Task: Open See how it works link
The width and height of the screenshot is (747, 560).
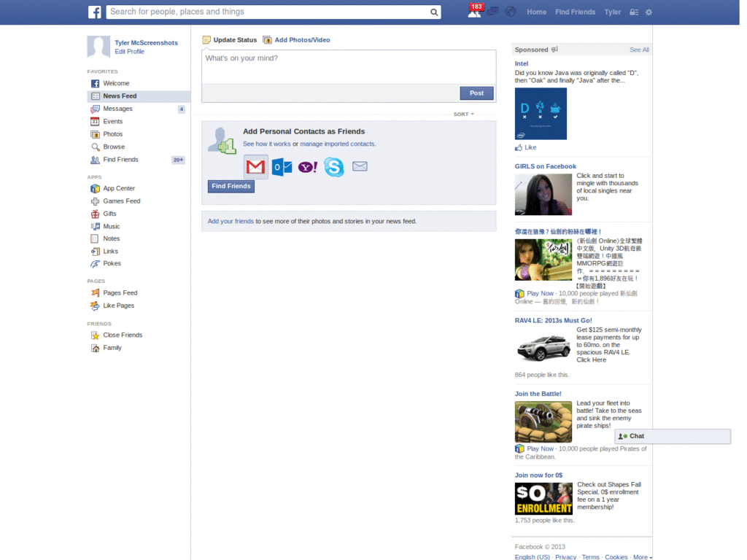Action: tap(267, 144)
